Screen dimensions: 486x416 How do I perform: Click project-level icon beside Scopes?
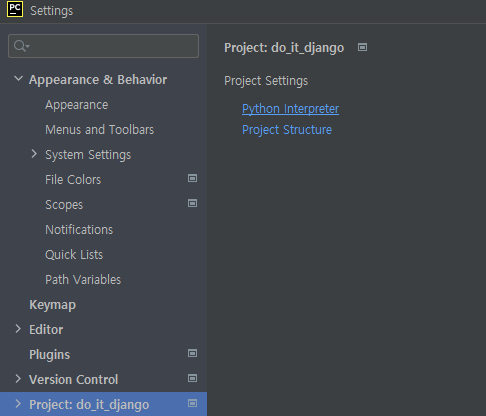point(192,203)
